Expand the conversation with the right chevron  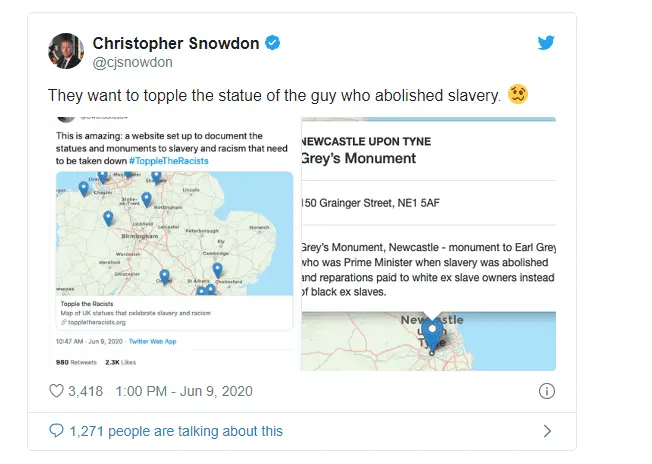546,431
